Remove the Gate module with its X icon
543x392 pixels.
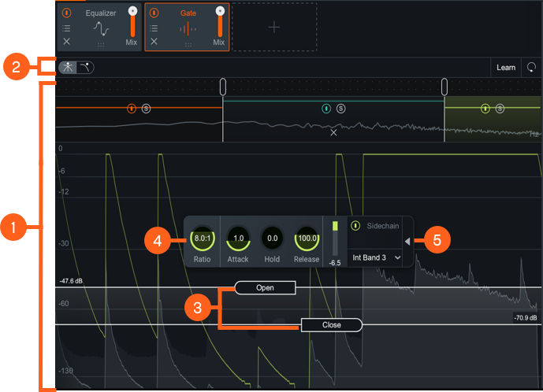click(154, 42)
